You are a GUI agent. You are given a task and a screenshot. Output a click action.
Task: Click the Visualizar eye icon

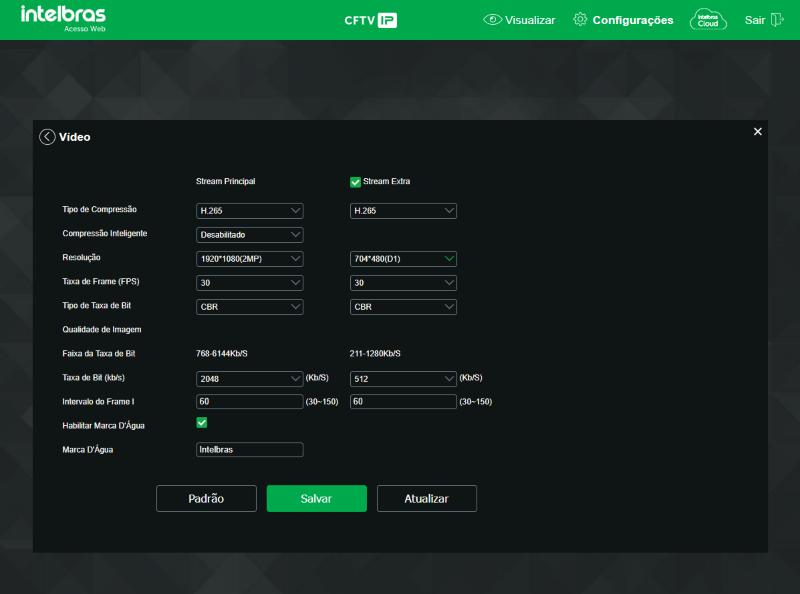click(x=492, y=20)
